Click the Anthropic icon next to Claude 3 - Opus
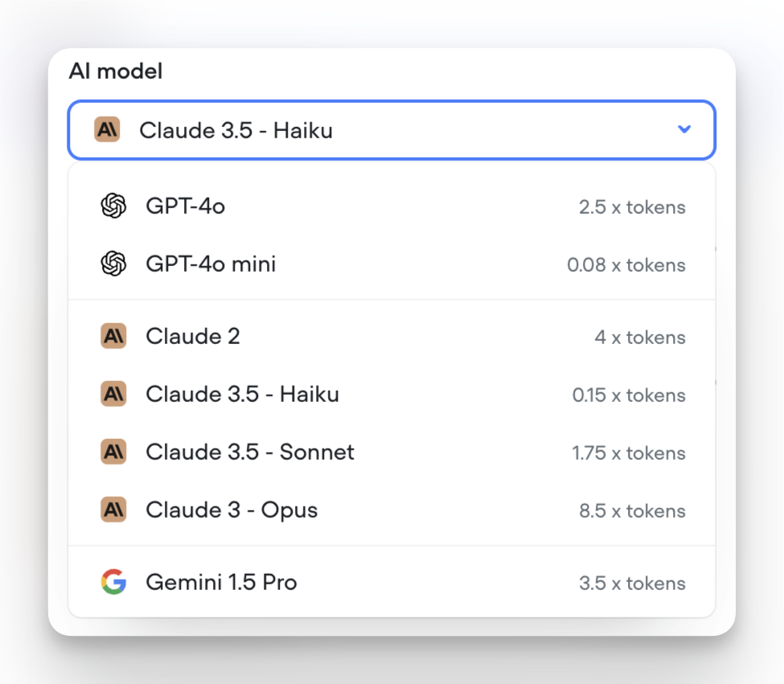Viewport: 784px width, 684px height. pyautogui.click(x=113, y=510)
